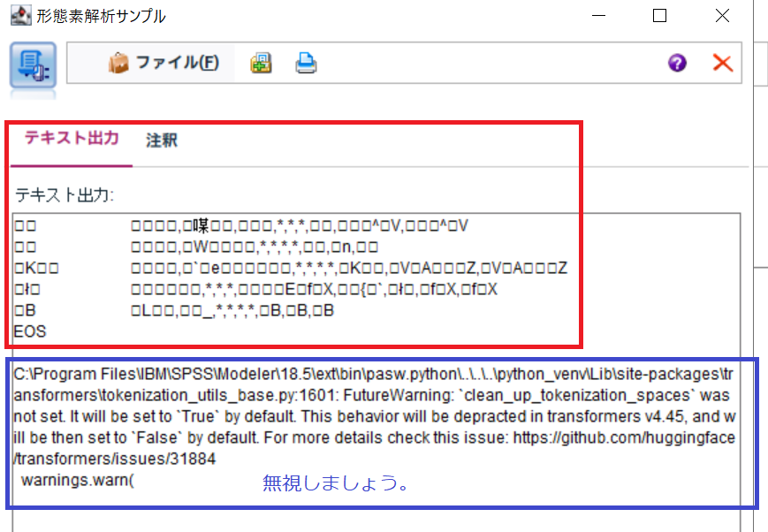Click line 'not set. It will be set to True'
Viewport: 768px width, 532px height.
[x=375, y=416]
